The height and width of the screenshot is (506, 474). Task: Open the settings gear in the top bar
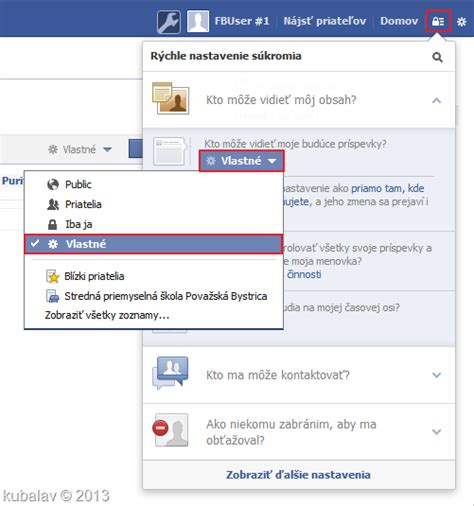coord(462,22)
